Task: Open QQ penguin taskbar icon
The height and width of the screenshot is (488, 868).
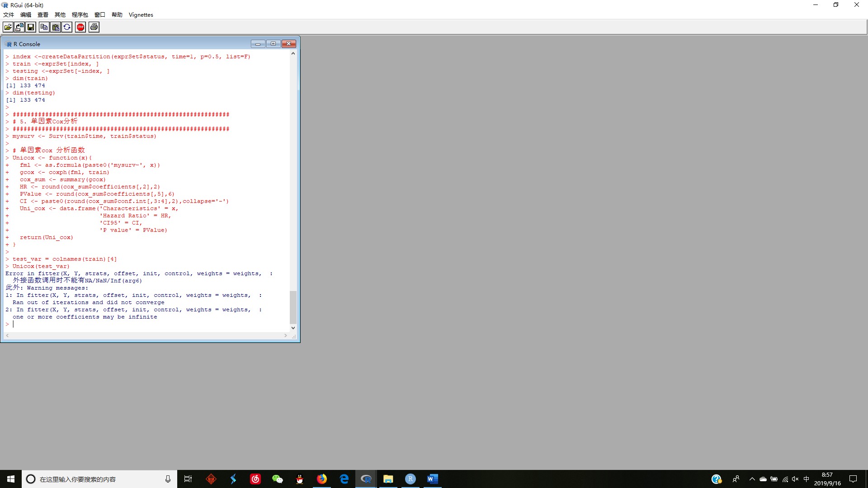Action: click(x=300, y=479)
